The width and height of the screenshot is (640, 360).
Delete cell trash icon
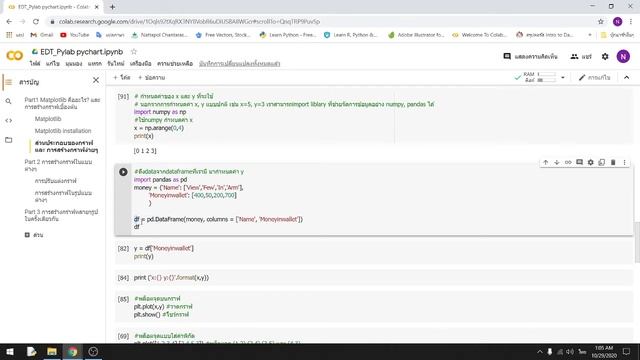tap(613, 162)
